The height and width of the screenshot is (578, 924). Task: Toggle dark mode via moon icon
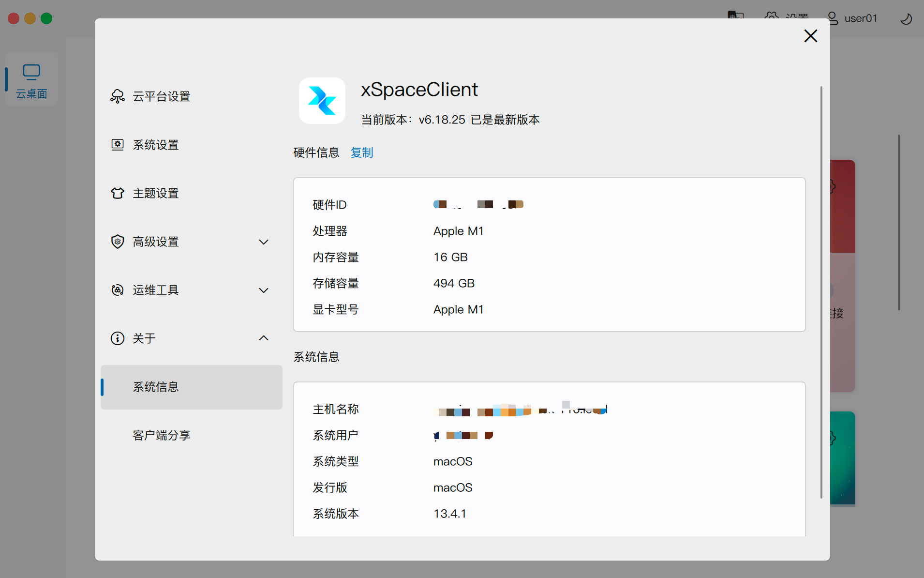pyautogui.click(x=906, y=18)
